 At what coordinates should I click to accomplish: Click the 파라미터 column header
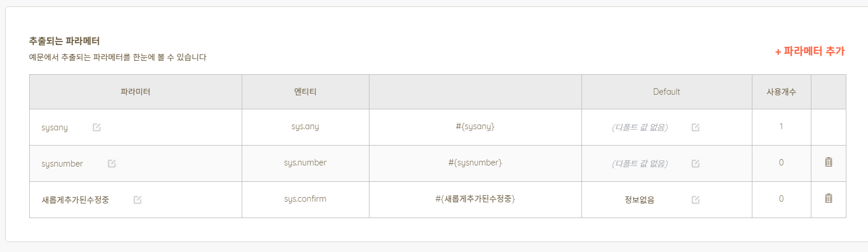tap(135, 92)
